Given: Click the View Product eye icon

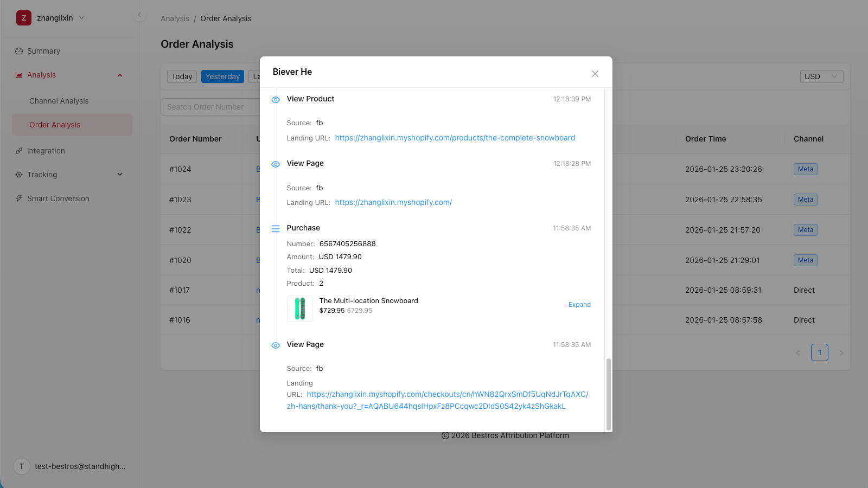Looking at the screenshot, I should coord(276,100).
